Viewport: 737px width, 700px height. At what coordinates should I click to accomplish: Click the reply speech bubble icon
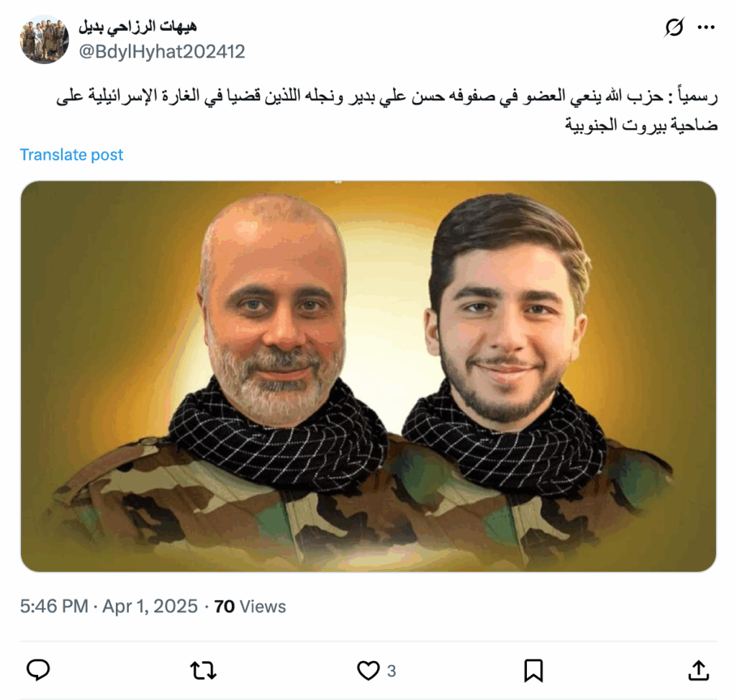tap(38, 671)
